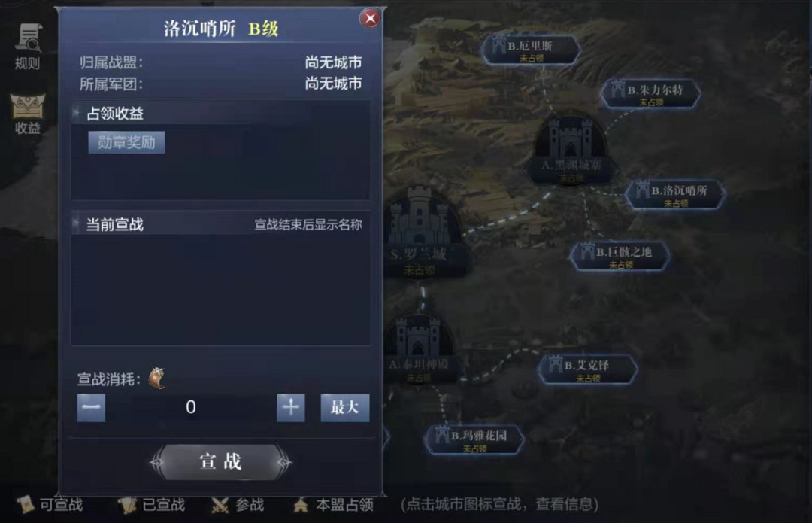
Task: Open the 收益 rewards icon
Action: click(28, 114)
